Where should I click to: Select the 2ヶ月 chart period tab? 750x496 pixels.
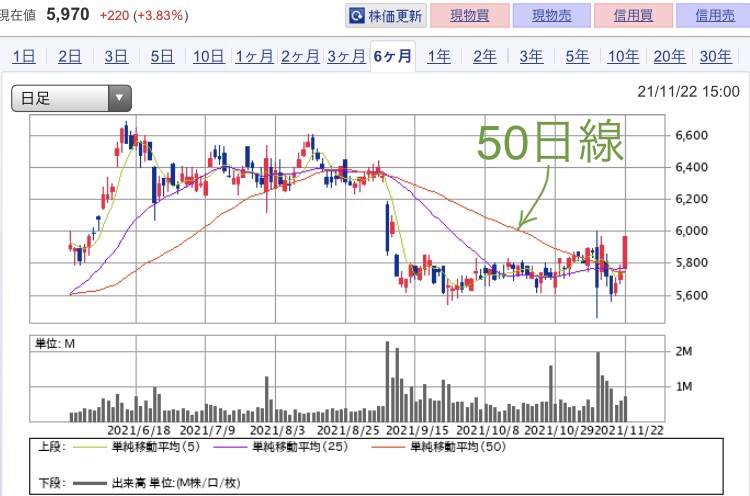[x=300, y=56]
